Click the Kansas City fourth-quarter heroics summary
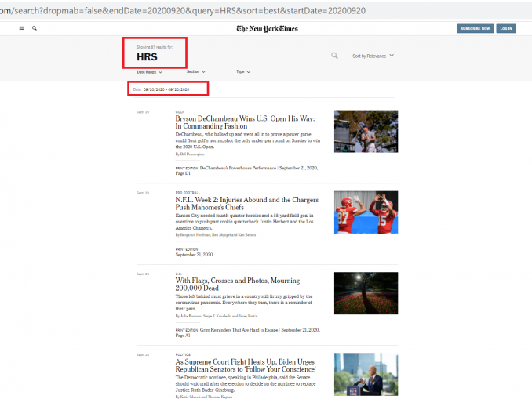This screenshot has height=399, width=532. pos(244,221)
